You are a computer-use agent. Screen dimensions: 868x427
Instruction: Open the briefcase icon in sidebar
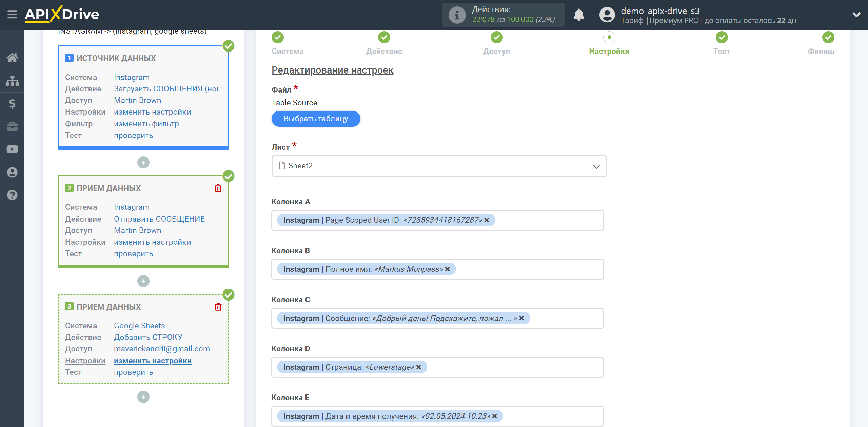[x=12, y=126]
